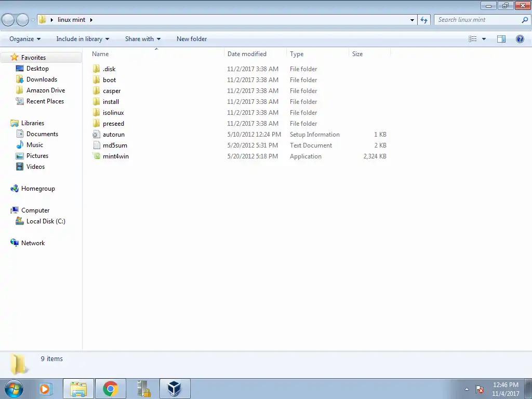
Task: Open Desktop in the navigation pane
Action: click(x=37, y=69)
